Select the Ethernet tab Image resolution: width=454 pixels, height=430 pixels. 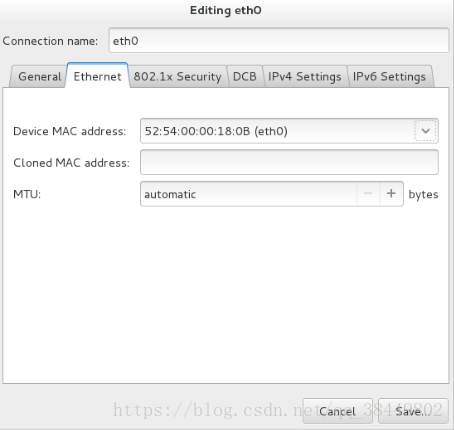pos(97,76)
